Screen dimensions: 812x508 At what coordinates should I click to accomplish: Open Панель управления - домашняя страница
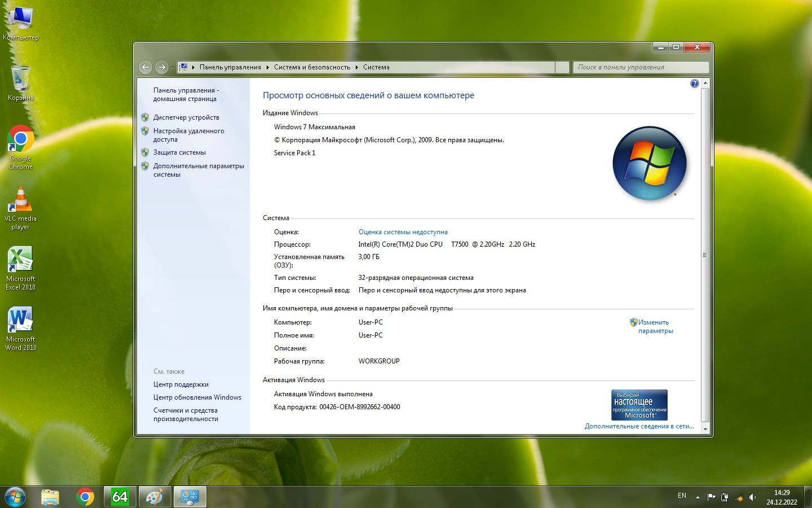click(186, 94)
